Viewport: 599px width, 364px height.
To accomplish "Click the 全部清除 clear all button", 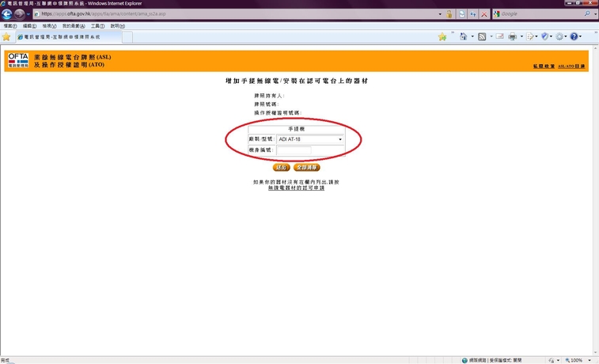I will [x=307, y=168].
